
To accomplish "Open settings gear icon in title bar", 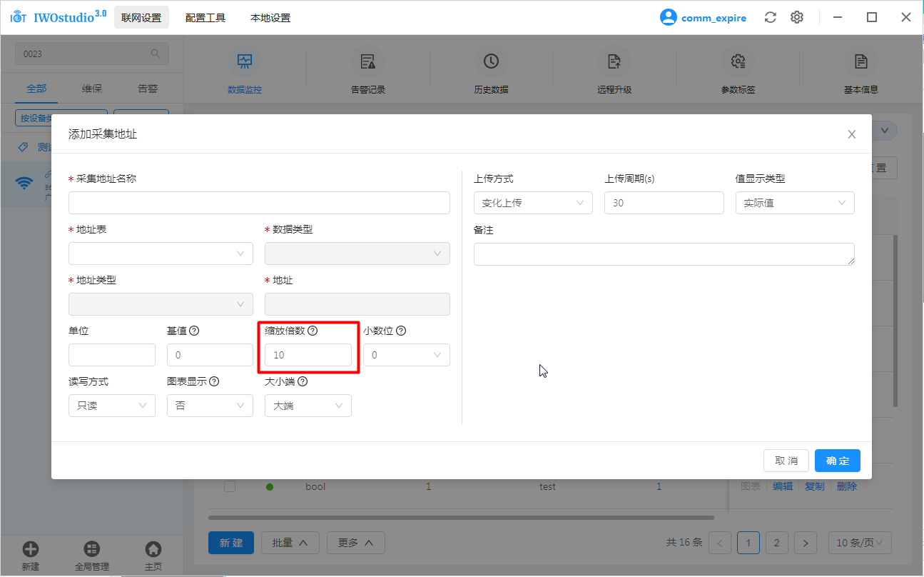I will (x=797, y=18).
